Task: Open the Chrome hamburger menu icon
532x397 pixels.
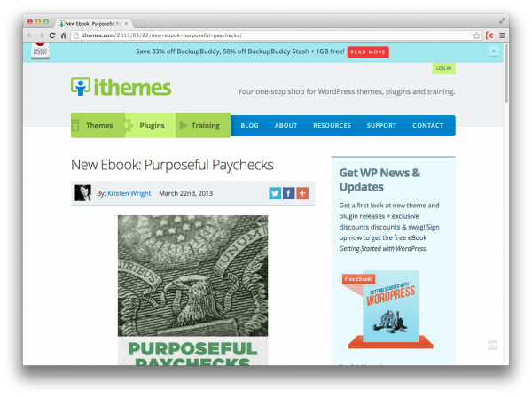Action: 502,35
